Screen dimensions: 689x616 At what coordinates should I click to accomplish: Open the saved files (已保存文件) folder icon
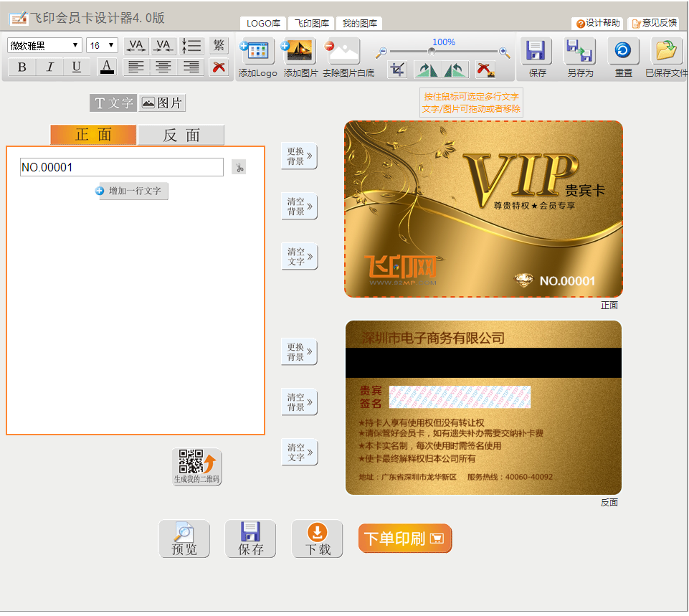click(x=666, y=52)
